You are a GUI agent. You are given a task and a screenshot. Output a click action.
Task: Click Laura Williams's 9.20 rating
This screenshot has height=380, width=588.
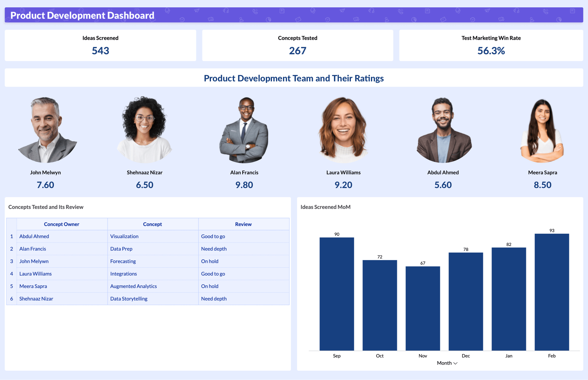tap(343, 185)
